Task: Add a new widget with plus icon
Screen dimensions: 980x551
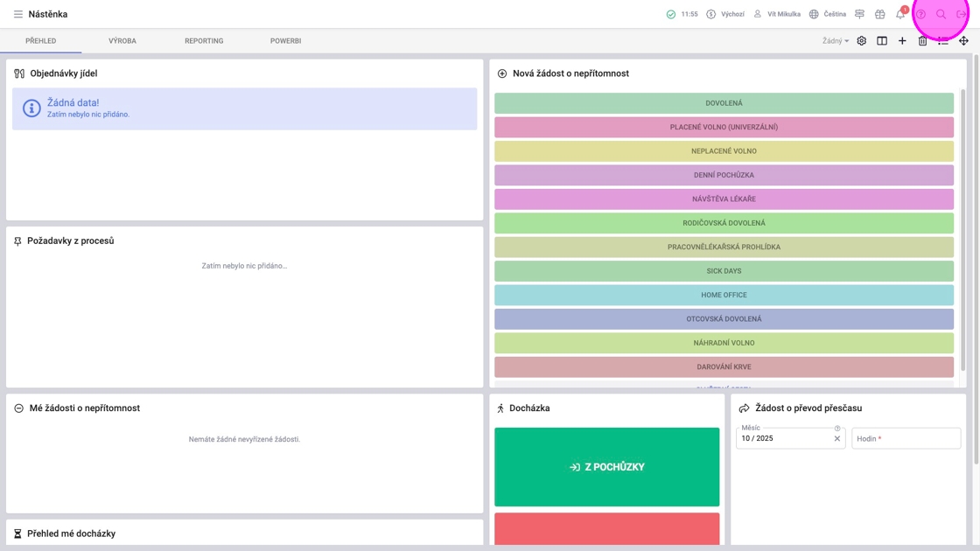Action: point(902,40)
